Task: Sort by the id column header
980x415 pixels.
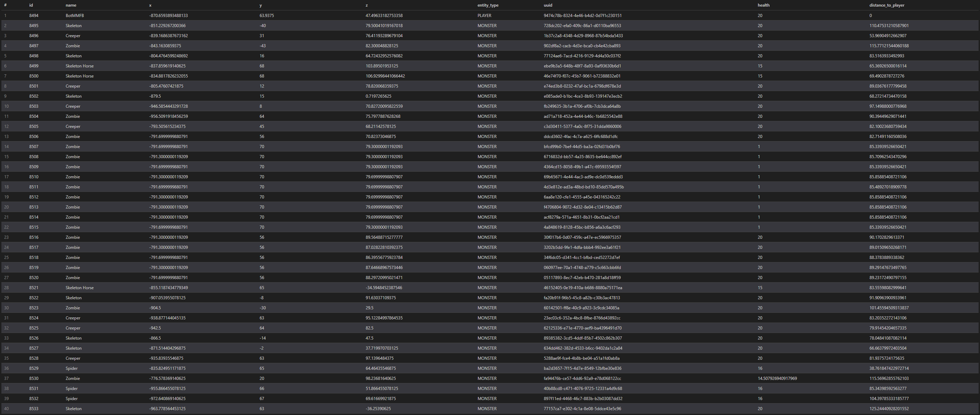Action: (x=31, y=5)
